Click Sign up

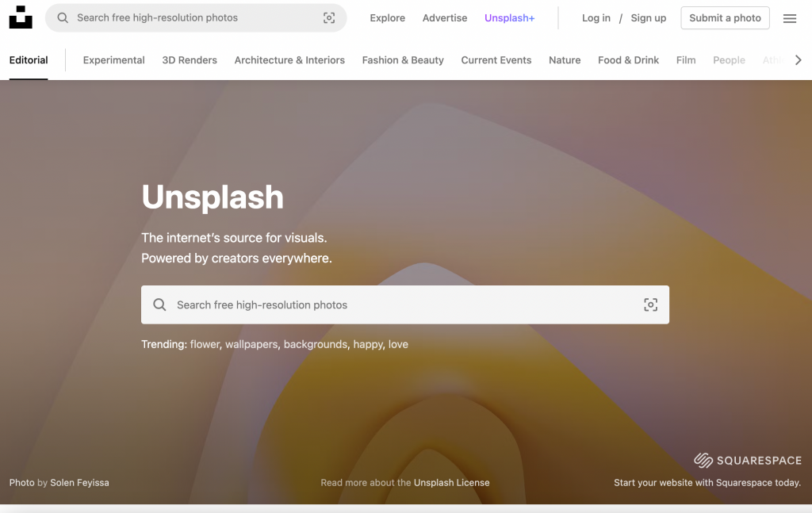(x=649, y=17)
